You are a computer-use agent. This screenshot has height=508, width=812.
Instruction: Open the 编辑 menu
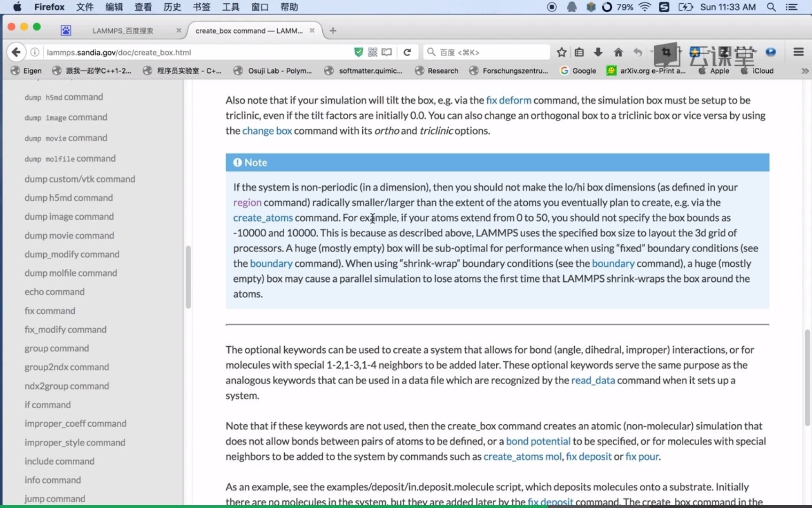click(114, 7)
